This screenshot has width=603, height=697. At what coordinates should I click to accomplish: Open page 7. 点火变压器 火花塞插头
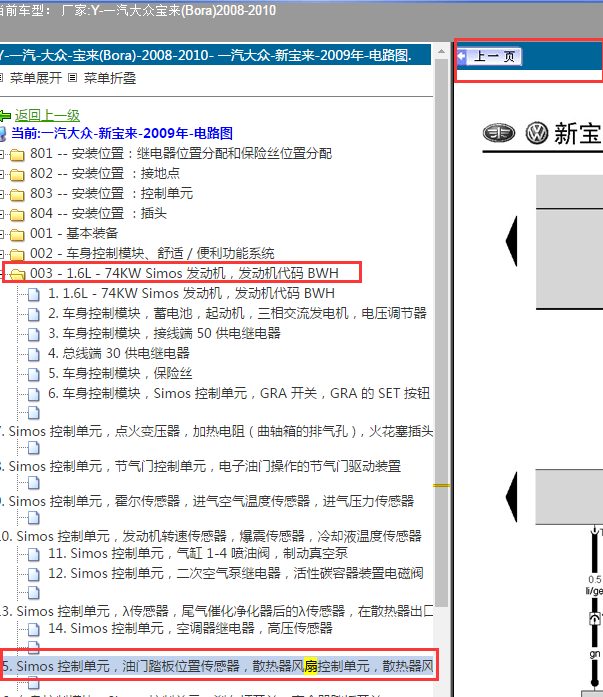[216, 431]
